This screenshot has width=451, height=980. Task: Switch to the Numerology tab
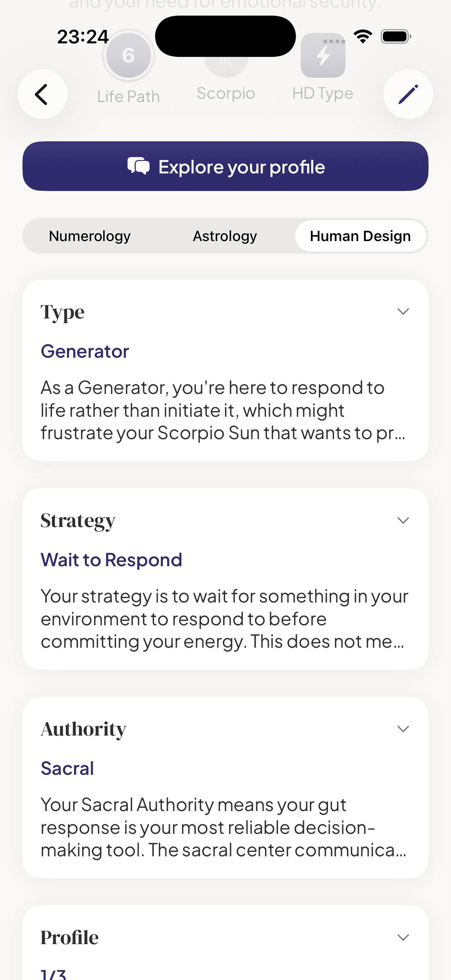[x=90, y=236]
